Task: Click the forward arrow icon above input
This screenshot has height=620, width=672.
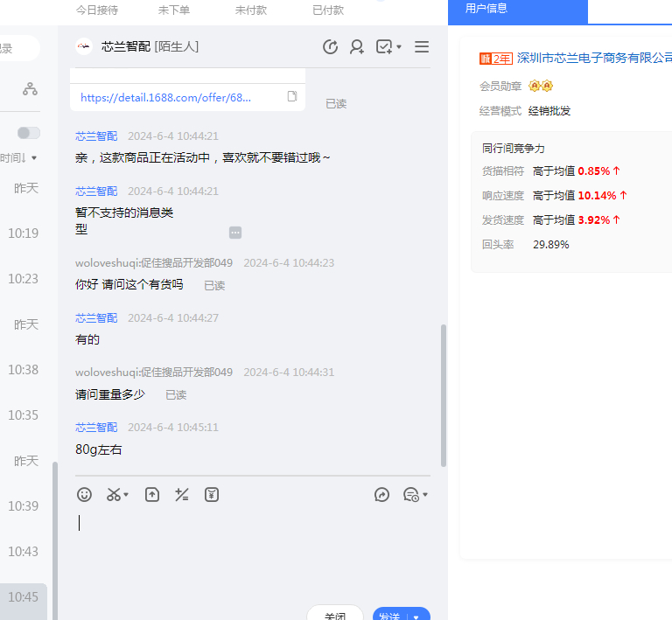Action: coord(381,495)
